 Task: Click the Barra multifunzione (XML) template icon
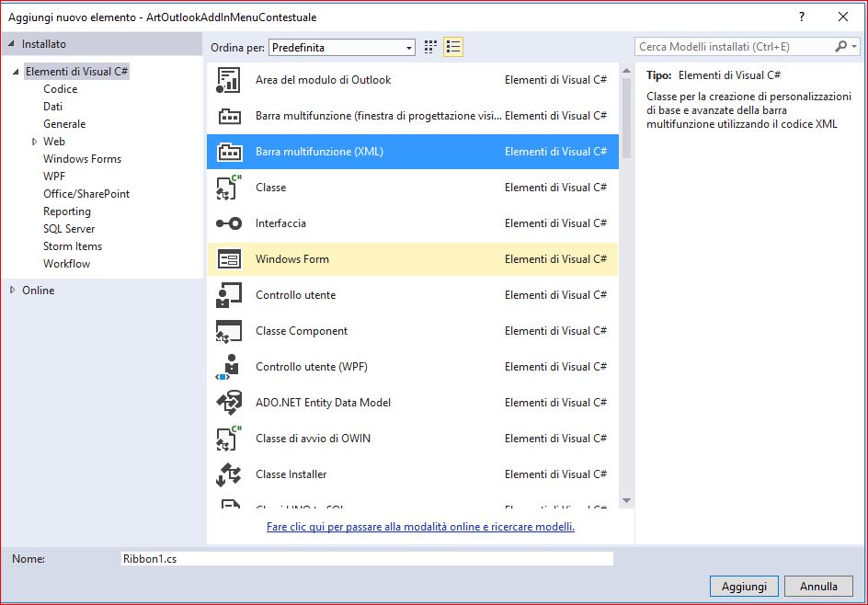pos(229,152)
